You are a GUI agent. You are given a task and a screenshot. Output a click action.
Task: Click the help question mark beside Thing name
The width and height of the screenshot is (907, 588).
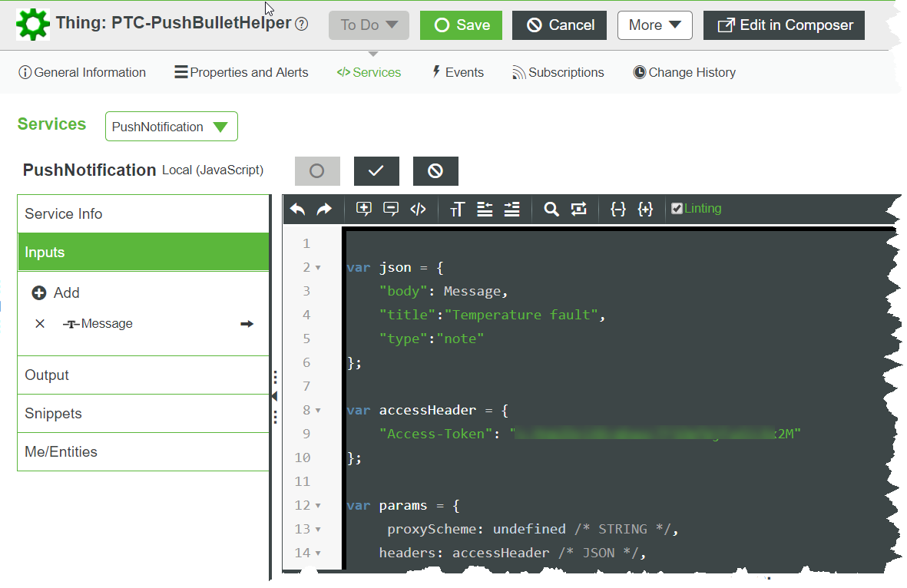click(301, 25)
